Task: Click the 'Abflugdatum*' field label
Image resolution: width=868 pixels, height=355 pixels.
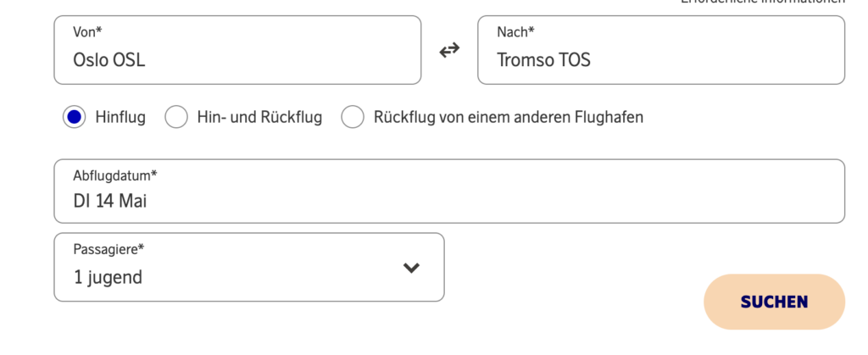Action: [x=115, y=175]
